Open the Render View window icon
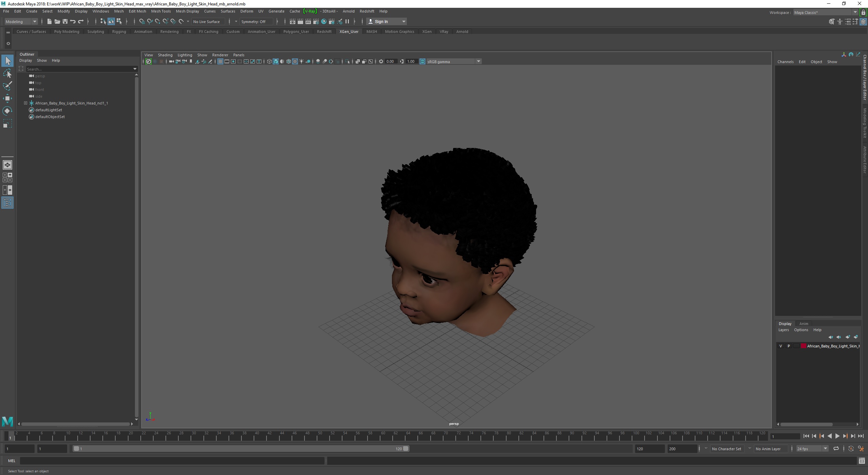 coord(292,21)
